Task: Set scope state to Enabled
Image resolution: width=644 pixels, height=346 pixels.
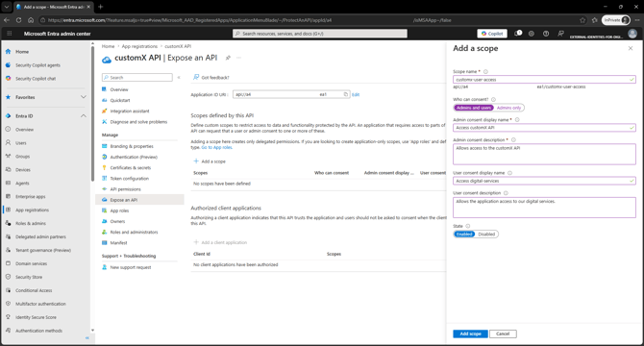Action: click(464, 234)
